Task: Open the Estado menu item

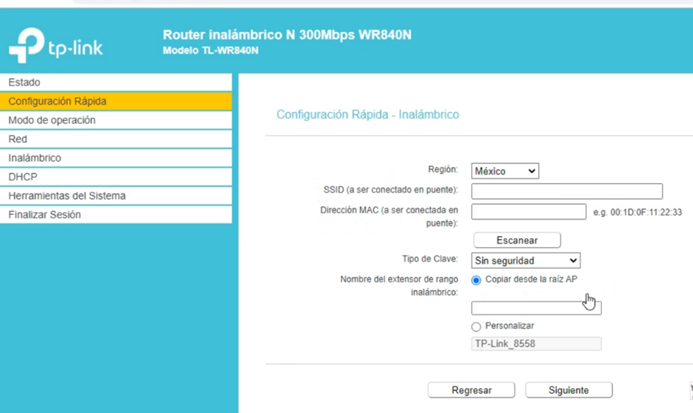Action: [x=116, y=82]
